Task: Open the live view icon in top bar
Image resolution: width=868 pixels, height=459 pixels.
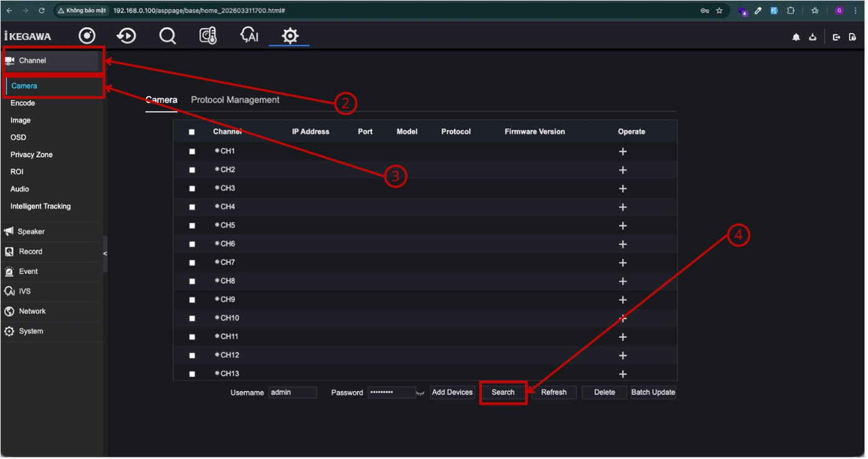Action: (x=87, y=36)
